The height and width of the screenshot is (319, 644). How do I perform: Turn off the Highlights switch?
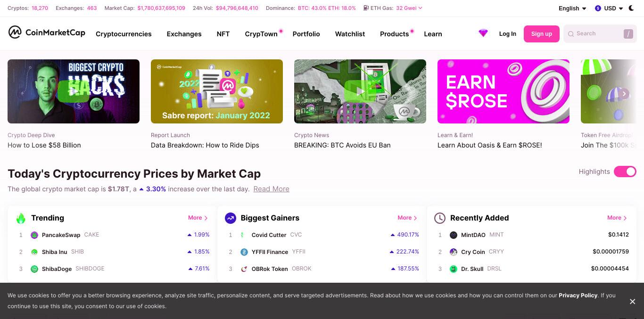pos(625,172)
